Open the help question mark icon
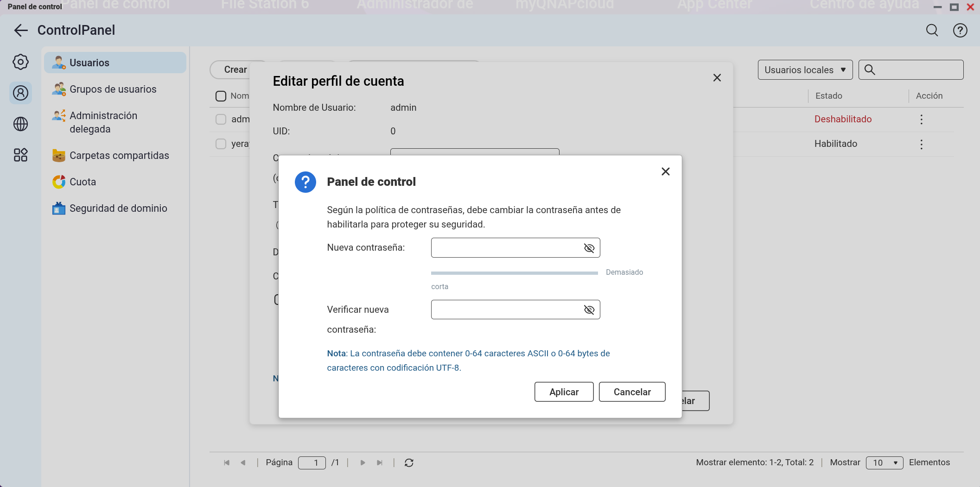980x487 pixels. click(x=960, y=31)
